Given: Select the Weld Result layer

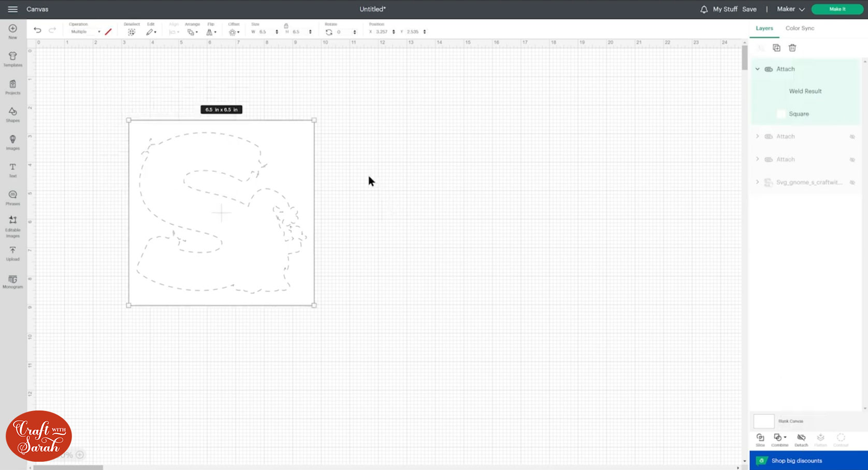Looking at the screenshot, I should pyautogui.click(x=805, y=91).
